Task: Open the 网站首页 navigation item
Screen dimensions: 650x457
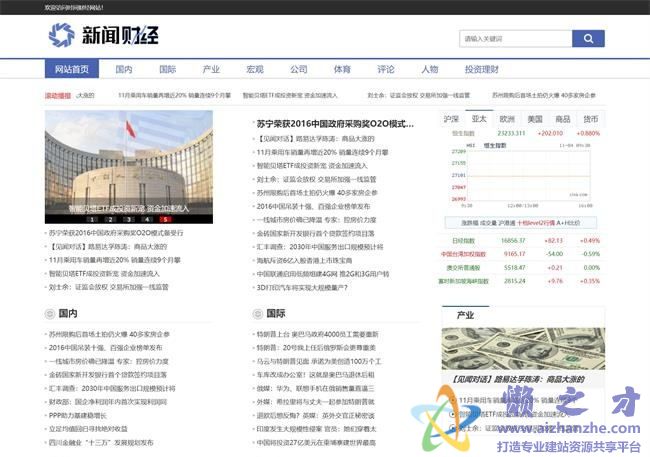Action: [72, 69]
